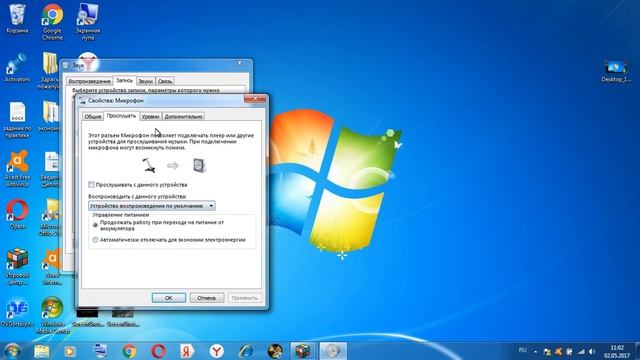Open the Уровни tab
Image resolution: width=640 pixels, height=360 pixels.
(151, 116)
